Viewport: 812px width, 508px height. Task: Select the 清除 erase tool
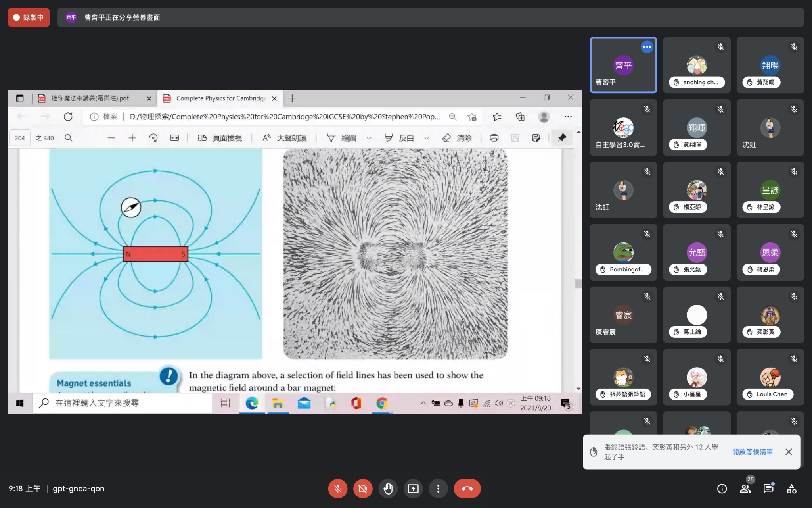[457, 138]
